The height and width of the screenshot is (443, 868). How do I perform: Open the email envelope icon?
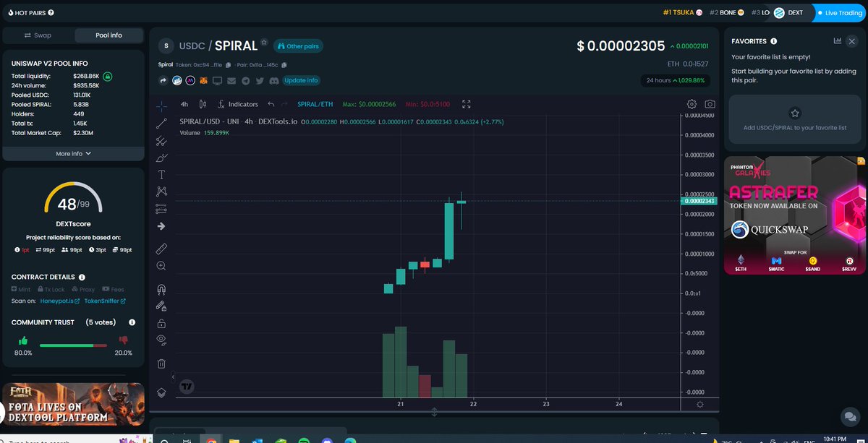231,80
